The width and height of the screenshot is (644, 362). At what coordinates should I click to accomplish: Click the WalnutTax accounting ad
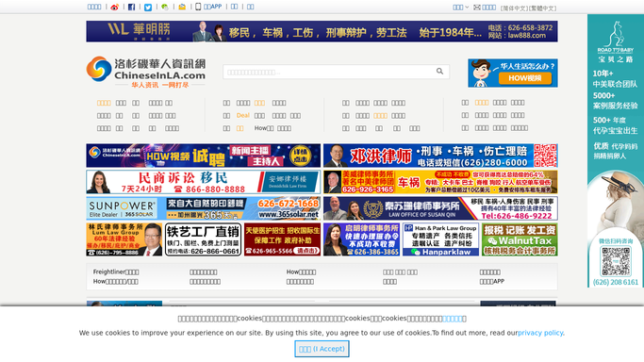(520, 239)
